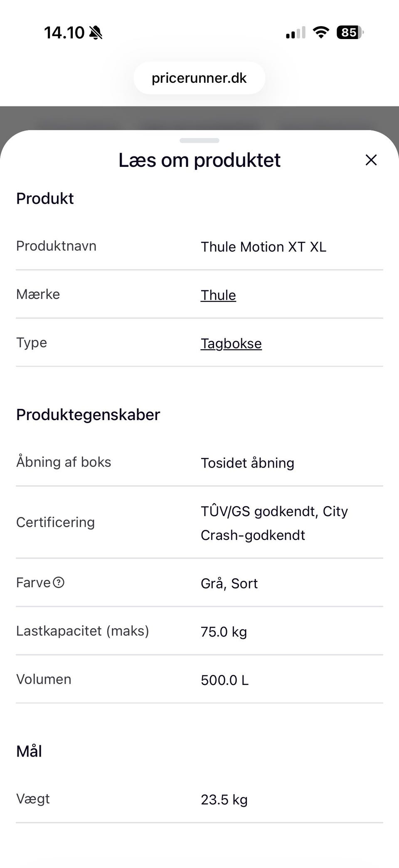Tap the 23.5 kg weight value
Image resolution: width=399 pixels, height=868 pixels.
coord(224,799)
